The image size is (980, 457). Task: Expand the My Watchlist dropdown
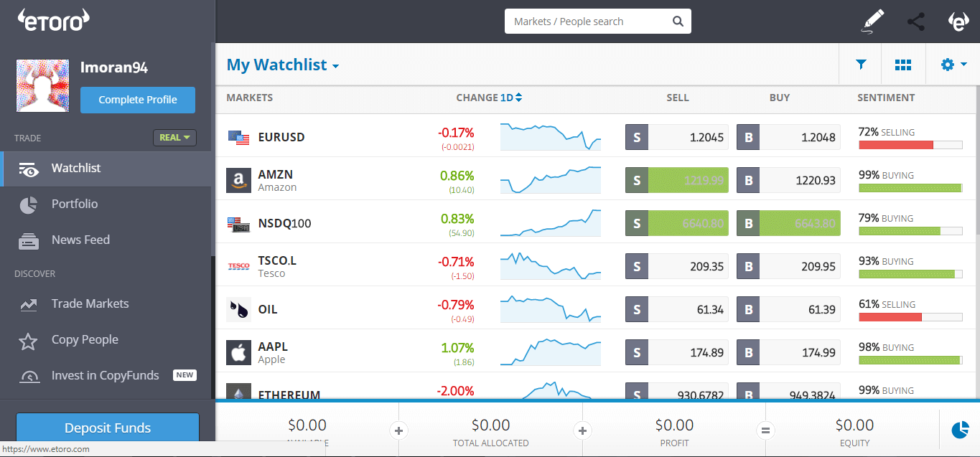tap(283, 65)
